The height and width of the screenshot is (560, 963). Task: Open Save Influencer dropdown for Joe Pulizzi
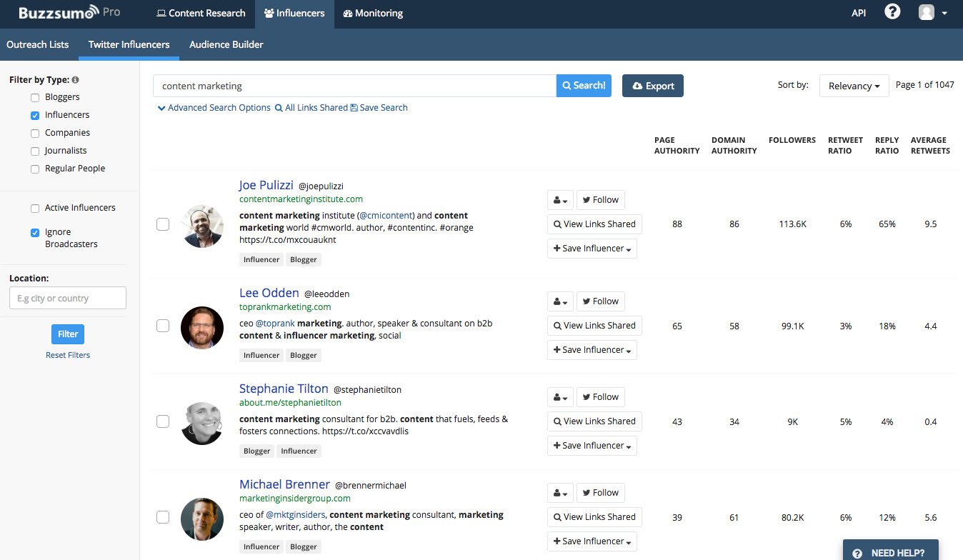coord(592,249)
